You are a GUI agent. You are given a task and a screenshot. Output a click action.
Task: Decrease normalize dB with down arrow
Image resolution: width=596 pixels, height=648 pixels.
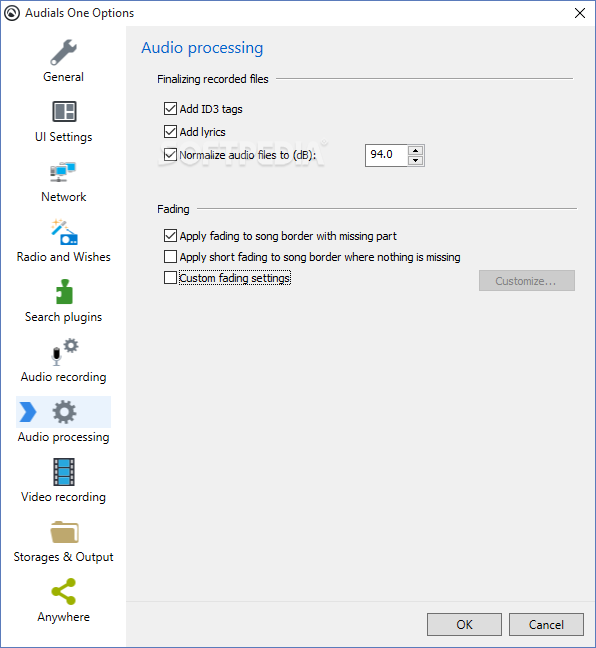coord(415,160)
